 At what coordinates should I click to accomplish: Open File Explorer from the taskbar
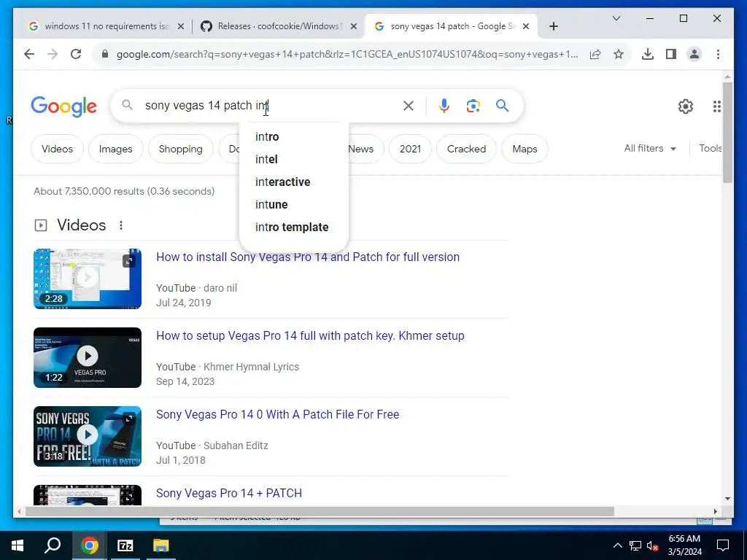(x=161, y=545)
